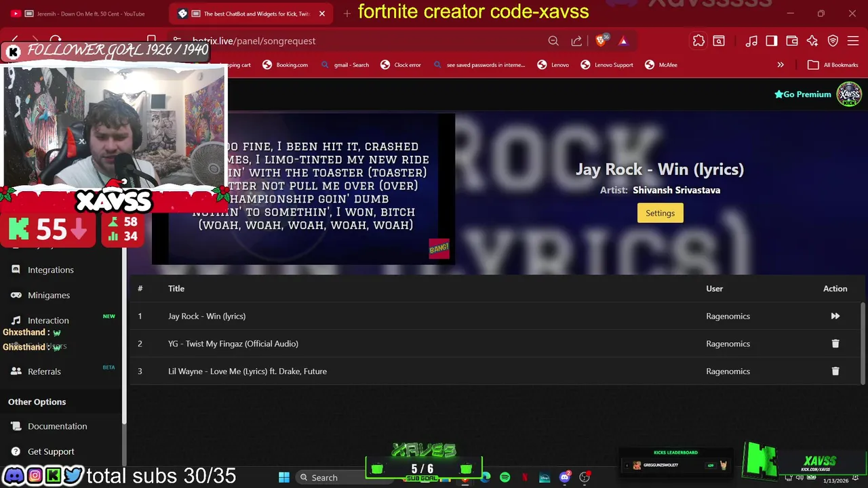Viewport: 868px width, 488px height.
Task: Click the song video thumbnail with lyrics
Action: coord(304,188)
